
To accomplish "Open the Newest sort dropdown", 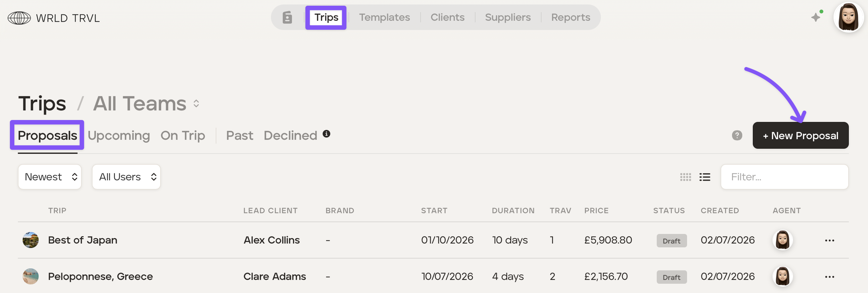I will pyautogui.click(x=50, y=177).
